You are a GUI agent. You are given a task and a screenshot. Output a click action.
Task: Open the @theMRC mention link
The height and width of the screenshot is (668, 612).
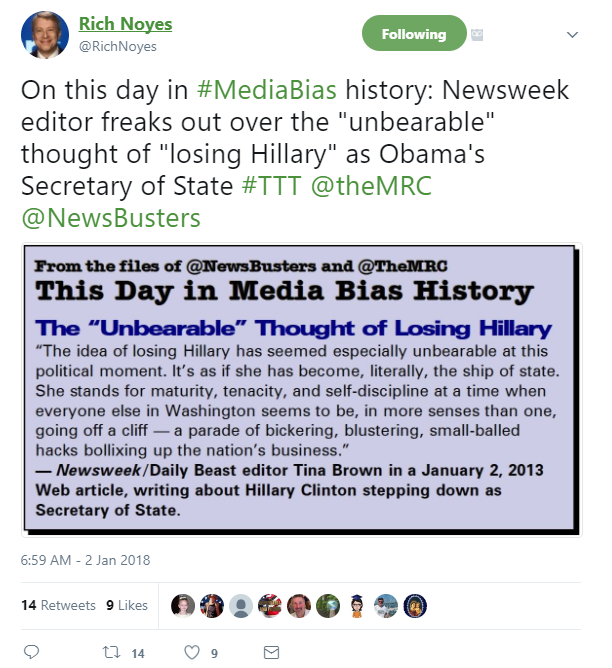point(371,186)
